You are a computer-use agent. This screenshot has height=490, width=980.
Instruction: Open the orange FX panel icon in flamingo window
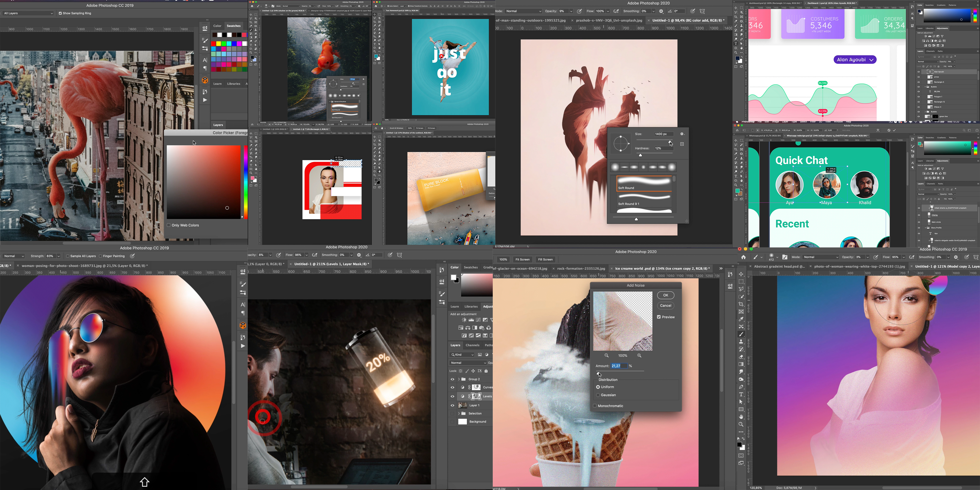point(205,80)
